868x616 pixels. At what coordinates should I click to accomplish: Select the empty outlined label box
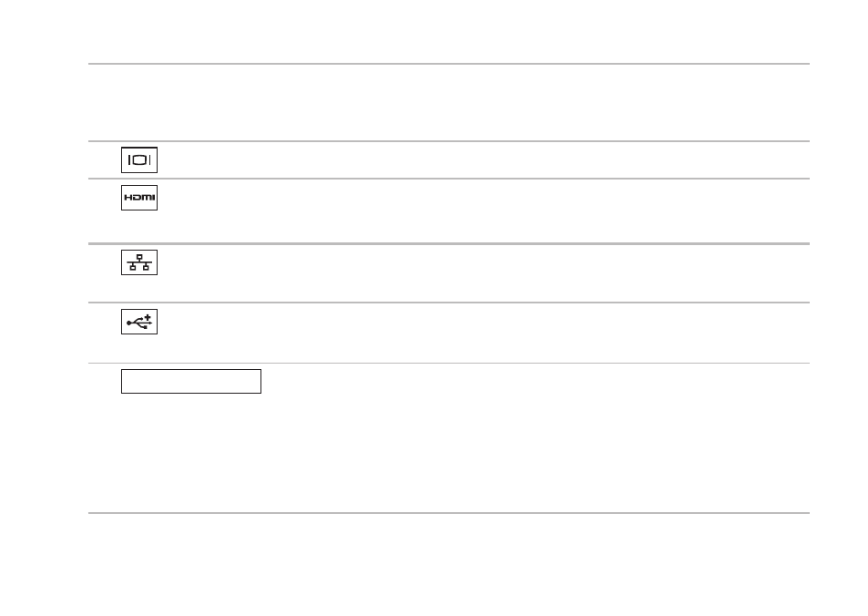point(191,381)
